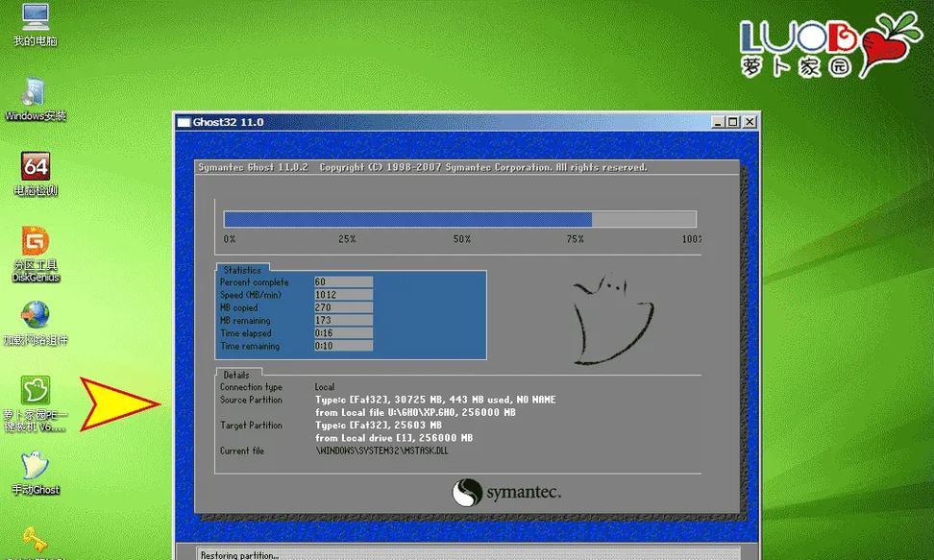The image size is (934, 560).
Task: Click the current file path MSTASK.DLL
Action: point(381,451)
